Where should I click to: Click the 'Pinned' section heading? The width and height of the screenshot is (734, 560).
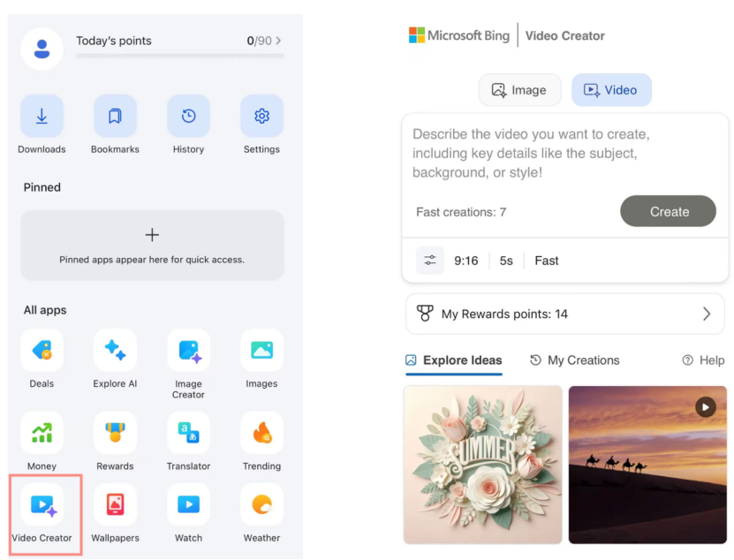tap(42, 187)
